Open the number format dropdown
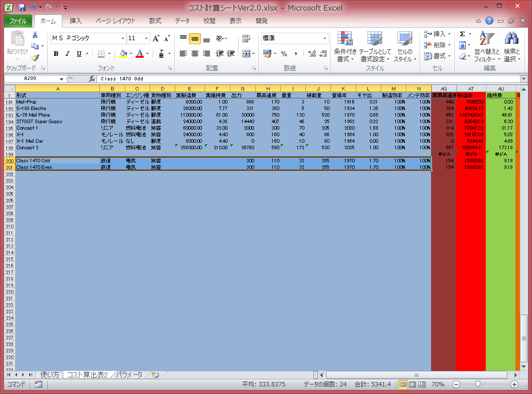This screenshot has width=532, height=394. click(325, 38)
